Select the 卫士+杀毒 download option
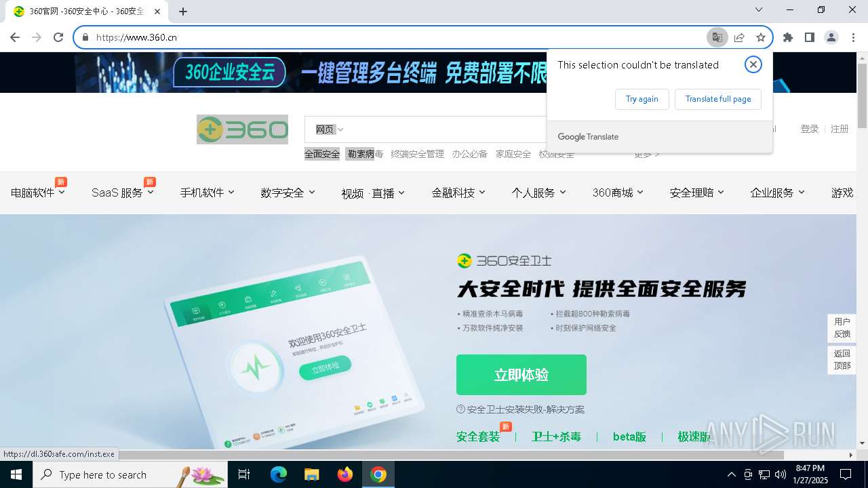Screen dimensions: 868x488 click(556, 437)
